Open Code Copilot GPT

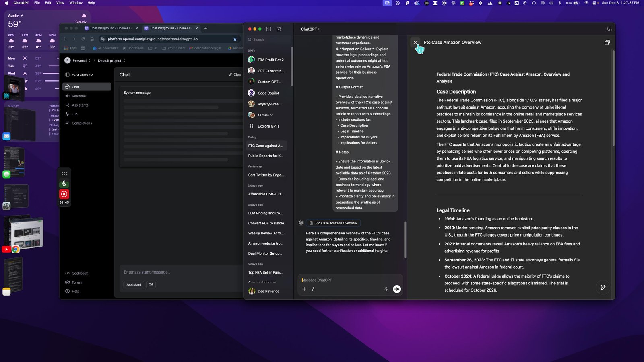tap(266, 93)
